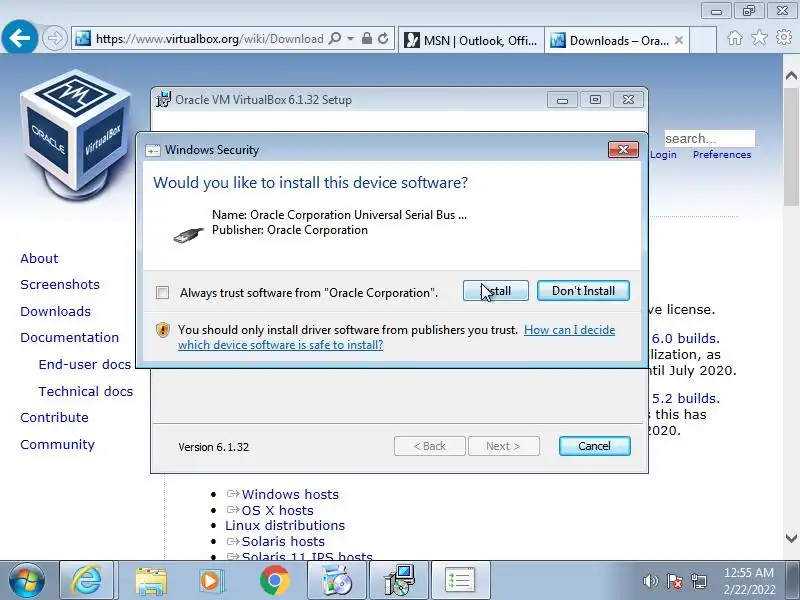Open the Technical docs link
Viewport: 800px width, 600px height.
point(86,391)
